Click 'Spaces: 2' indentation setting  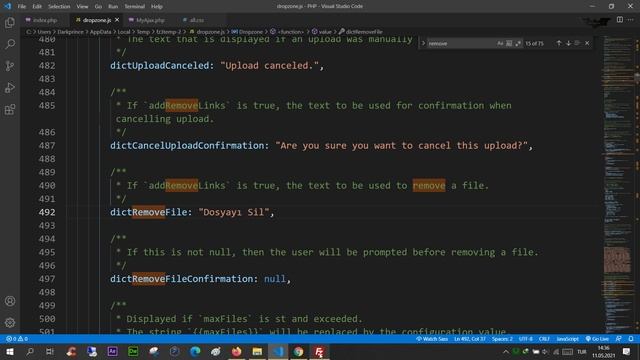tap(502, 339)
